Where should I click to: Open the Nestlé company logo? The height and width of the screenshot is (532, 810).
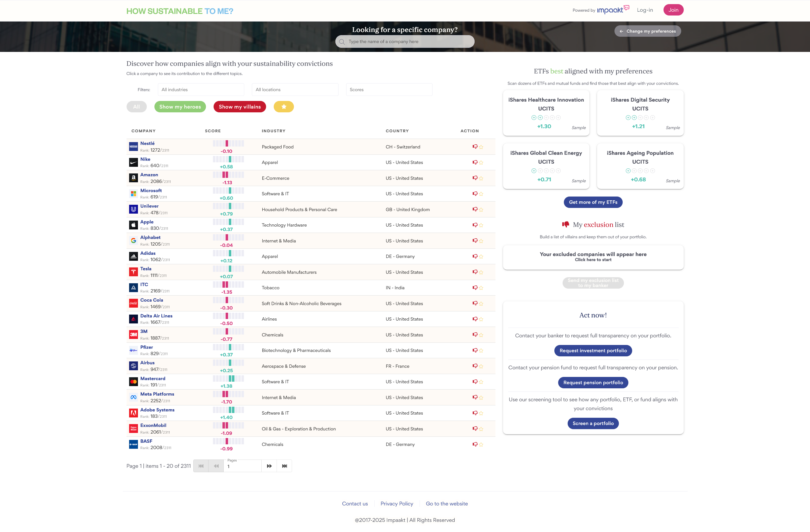pyautogui.click(x=134, y=147)
